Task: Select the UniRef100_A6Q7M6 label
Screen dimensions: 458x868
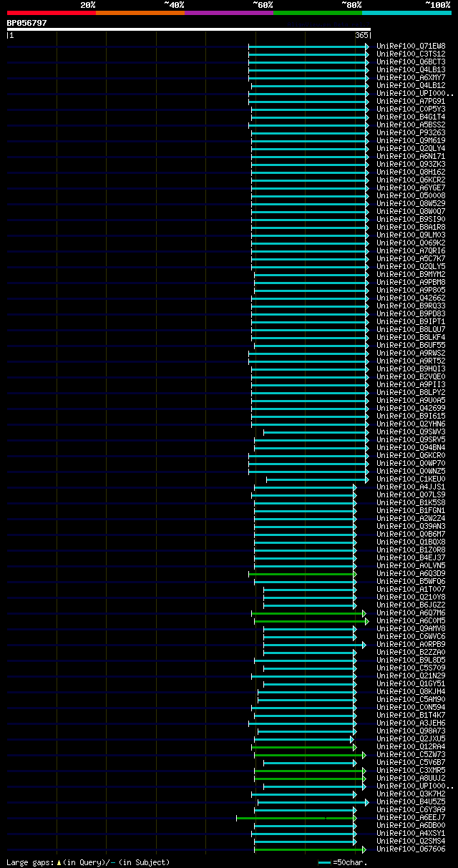Action: (411, 613)
